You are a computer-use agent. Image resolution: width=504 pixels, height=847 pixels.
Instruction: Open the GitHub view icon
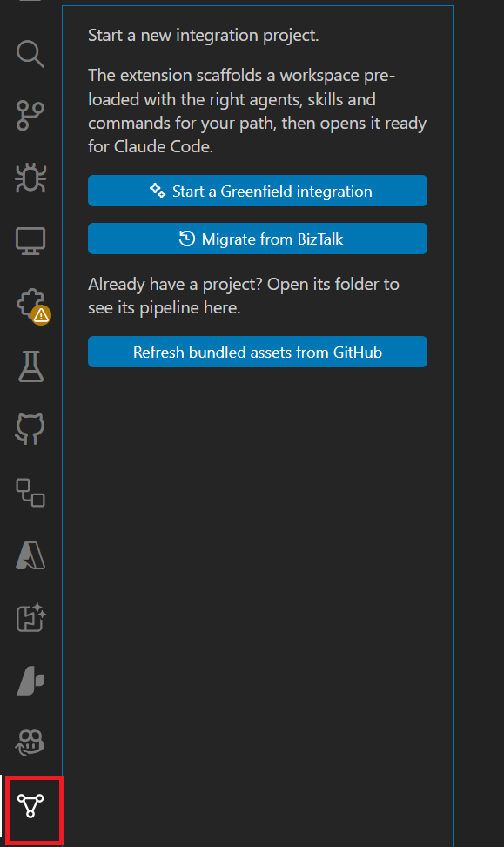pyautogui.click(x=30, y=429)
